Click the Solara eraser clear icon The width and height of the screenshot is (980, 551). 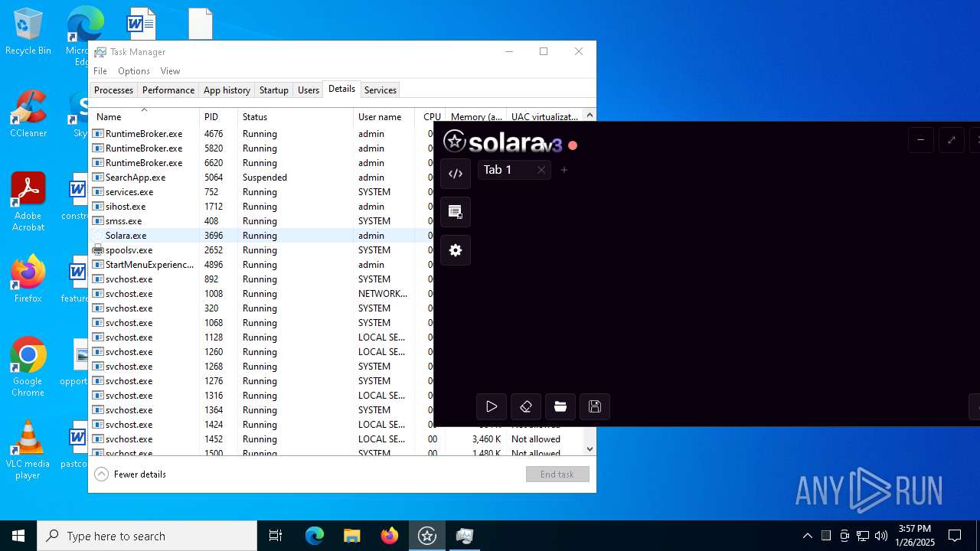pyautogui.click(x=526, y=406)
